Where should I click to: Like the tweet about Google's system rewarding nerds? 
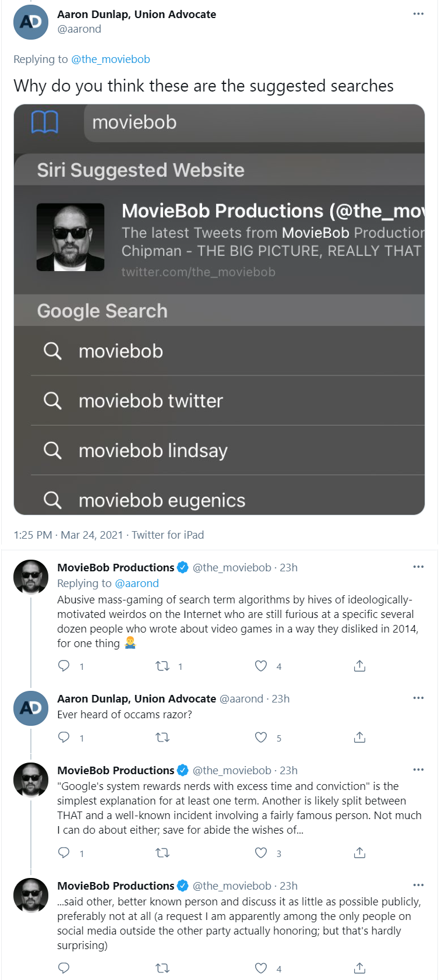tap(261, 853)
